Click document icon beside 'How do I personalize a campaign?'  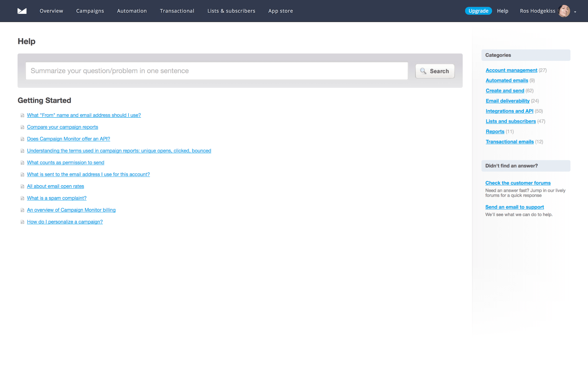[22, 222]
